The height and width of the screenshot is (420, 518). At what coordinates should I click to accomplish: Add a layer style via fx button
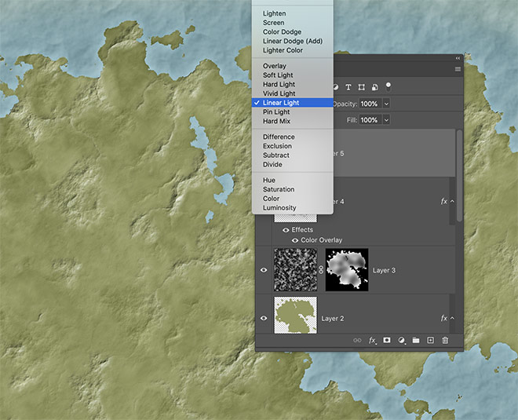pyautogui.click(x=372, y=341)
